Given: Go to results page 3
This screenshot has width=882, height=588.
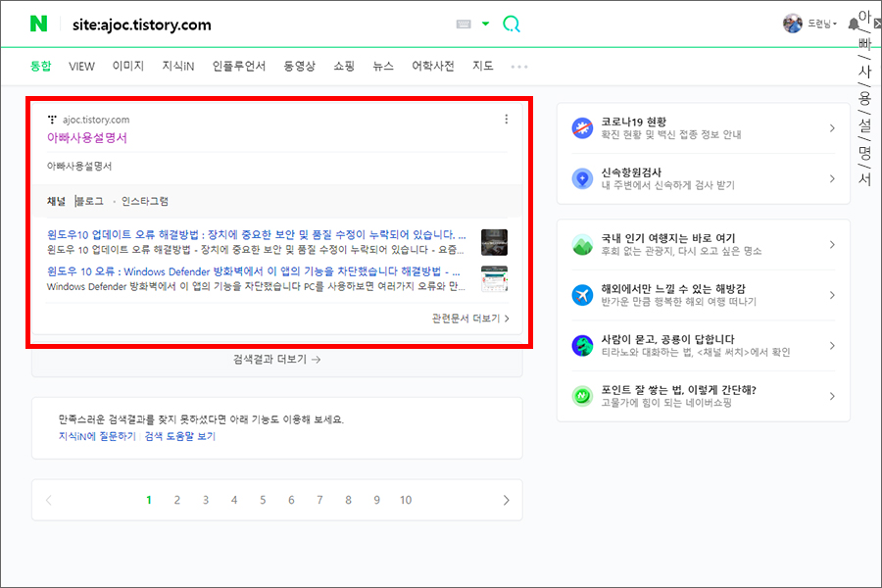Looking at the screenshot, I should point(206,500).
